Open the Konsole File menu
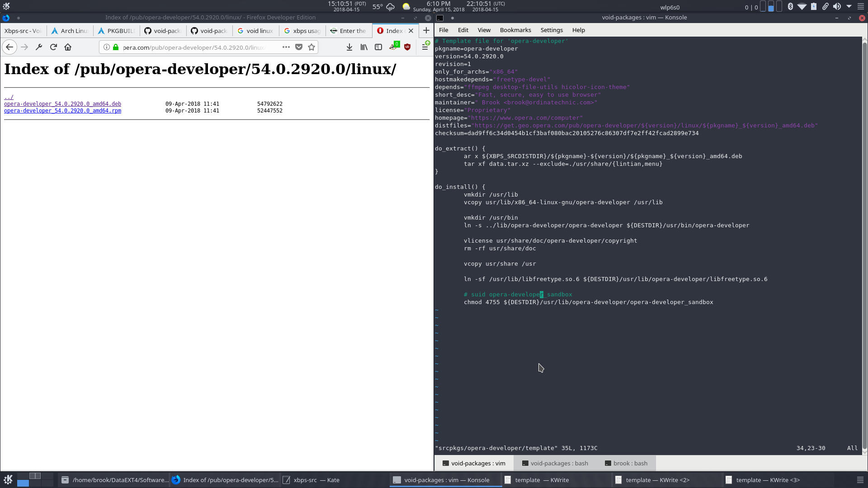 (x=443, y=30)
